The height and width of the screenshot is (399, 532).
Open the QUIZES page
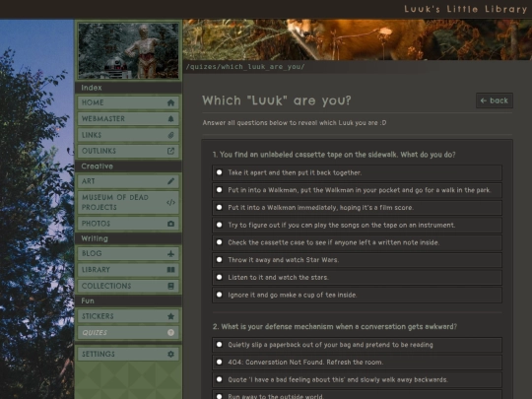point(128,333)
